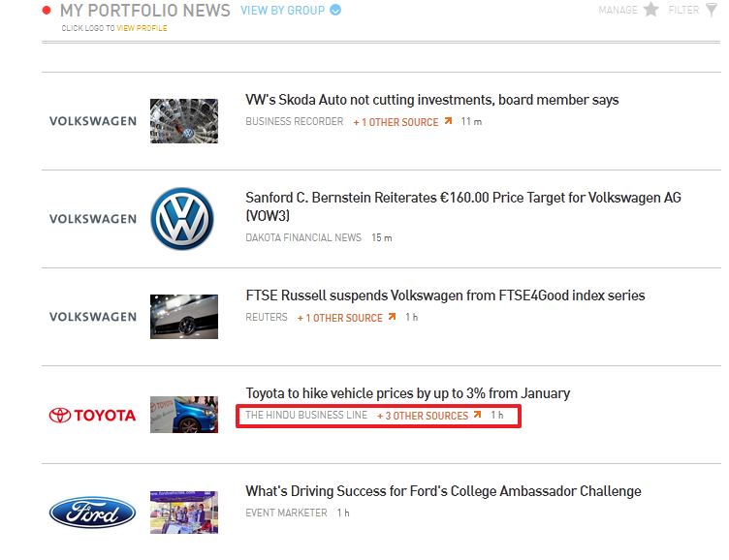This screenshot has width=729, height=560.
Task: Open the Ford College Ambassador thumbnail
Action: click(x=184, y=513)
